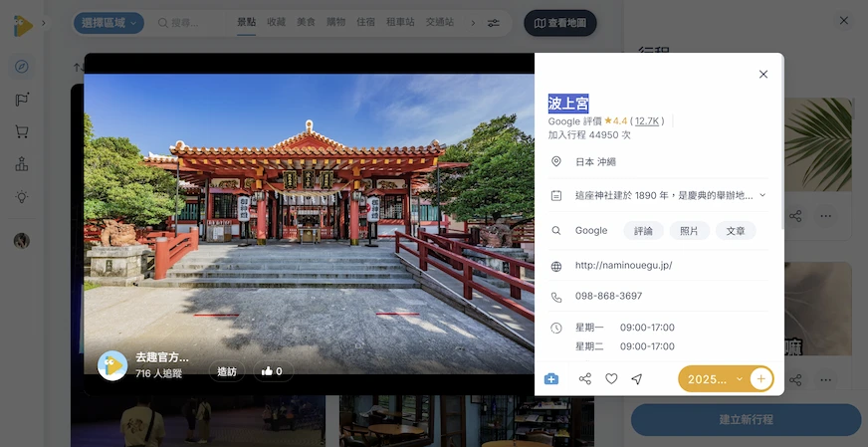Like the photo with thumbs-up button

pos(273,371)
